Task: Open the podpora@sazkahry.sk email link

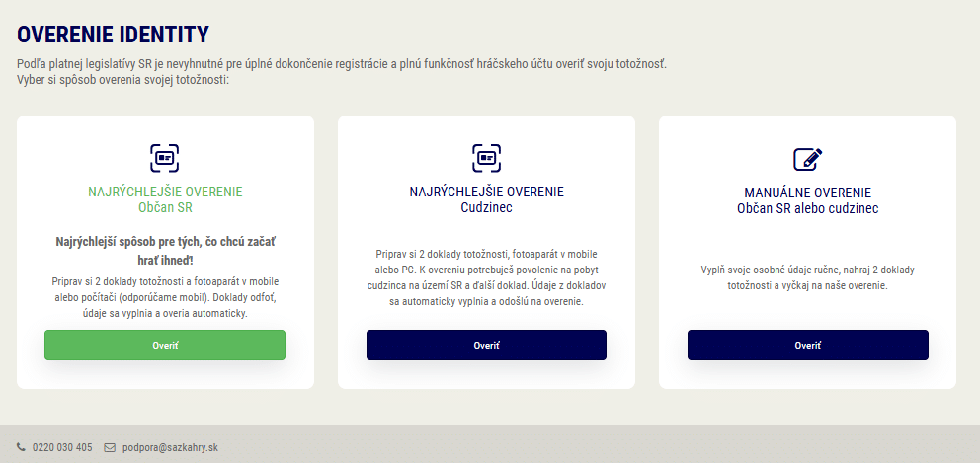Action: pos(170,447)
